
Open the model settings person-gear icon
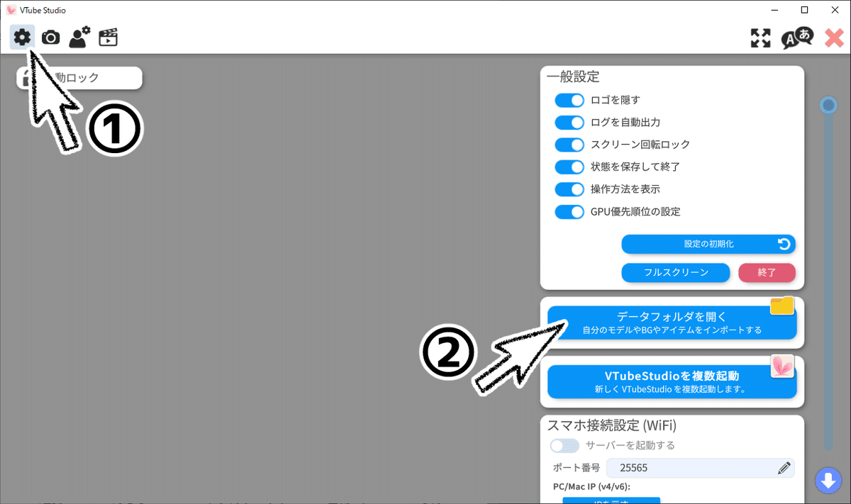click(79, 37)
